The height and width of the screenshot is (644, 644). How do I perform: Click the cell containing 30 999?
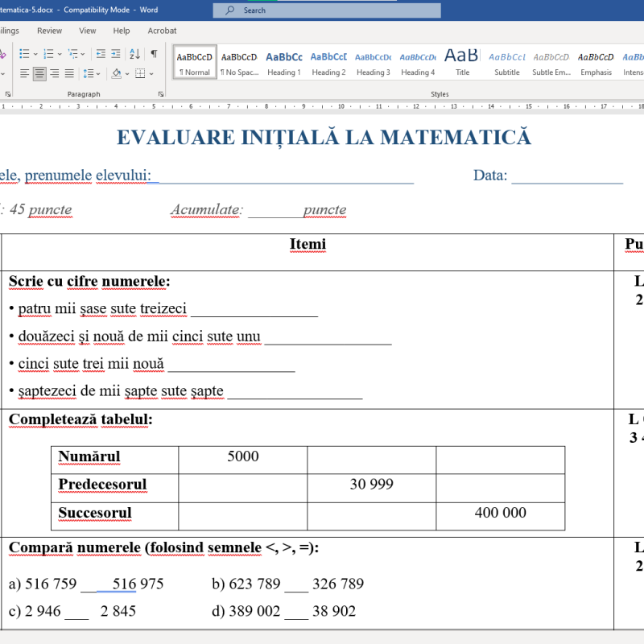(x=371, y=488)
